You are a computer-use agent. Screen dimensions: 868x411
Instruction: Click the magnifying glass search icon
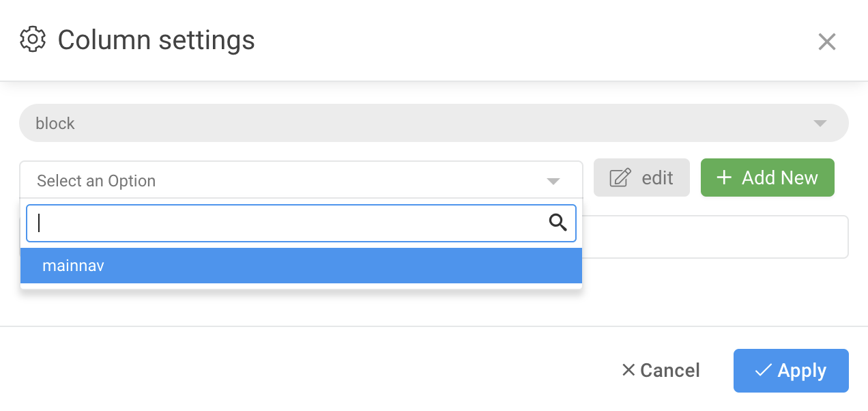558,223
